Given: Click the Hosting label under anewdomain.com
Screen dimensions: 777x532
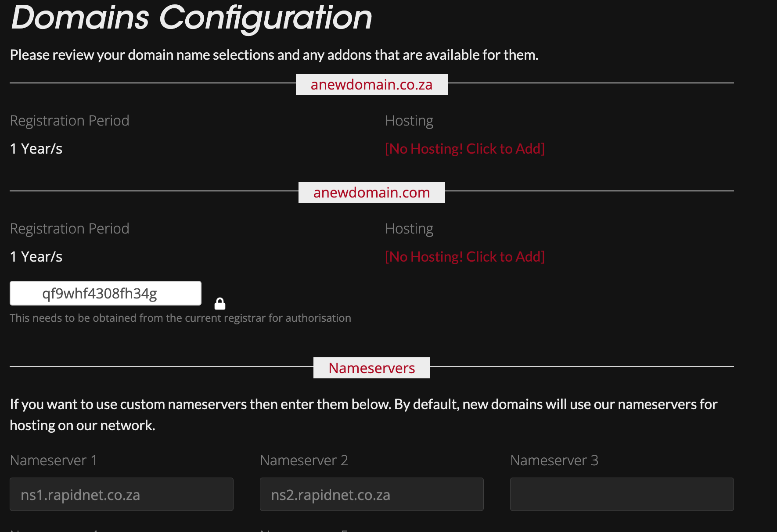Looking at the screenshot, I should (x=409, y=229).
